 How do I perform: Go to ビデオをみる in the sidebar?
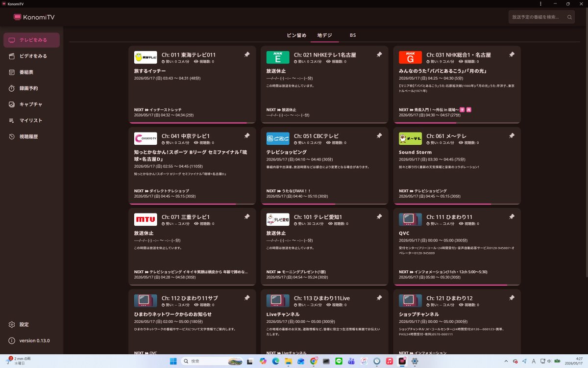[x=32, y=56]
